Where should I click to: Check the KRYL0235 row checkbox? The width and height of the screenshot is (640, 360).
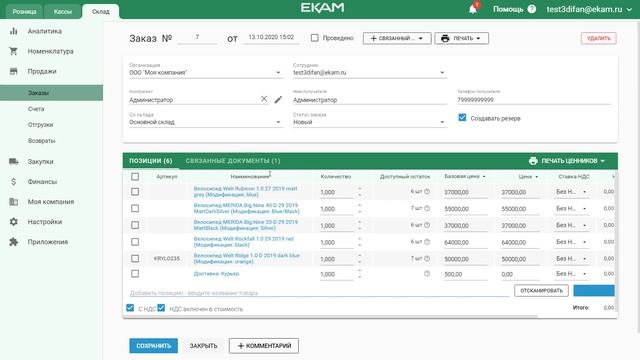point(135,258)
